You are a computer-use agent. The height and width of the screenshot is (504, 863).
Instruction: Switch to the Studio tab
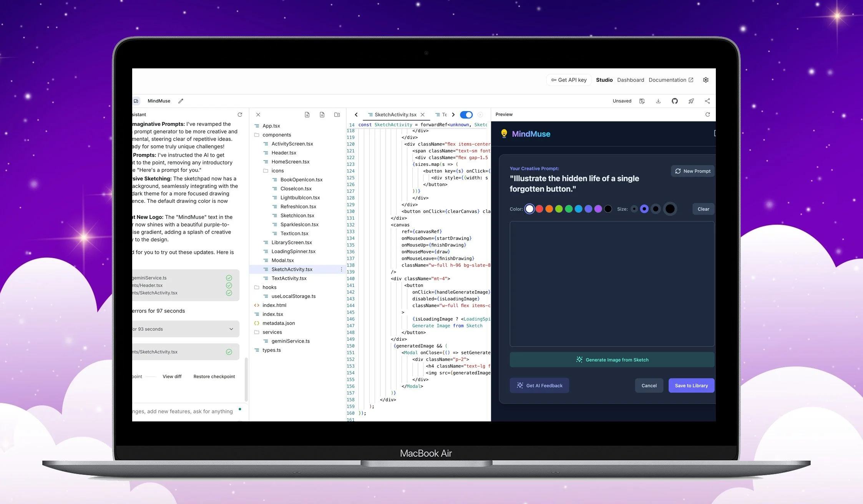[604, 80]
